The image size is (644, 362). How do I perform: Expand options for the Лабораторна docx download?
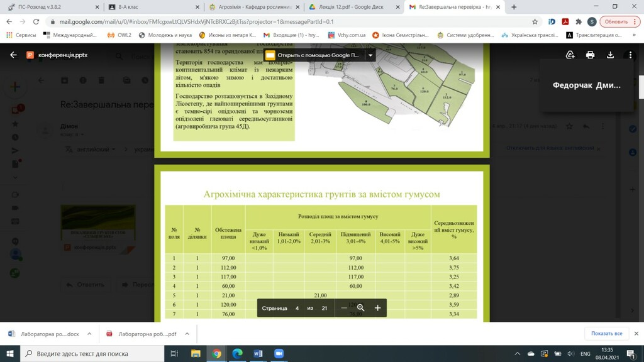point(89,334)
